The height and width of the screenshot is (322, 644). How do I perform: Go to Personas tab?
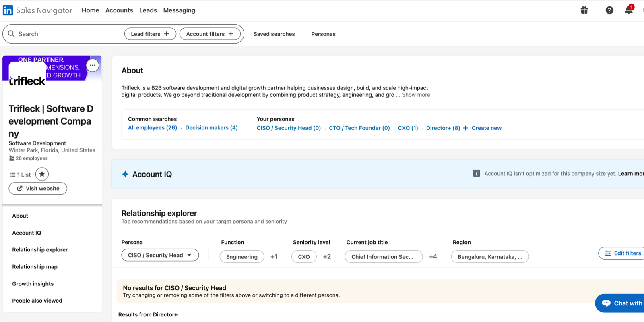(x=323, y=34)
